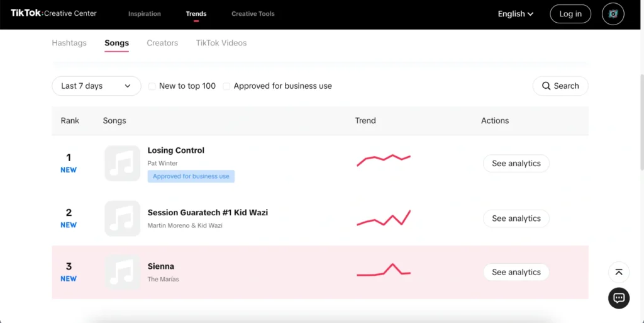Image resolution: width=644 pixels, height=323 pixels.
Task: Select the Trends menu item
Action: (196, 14)
